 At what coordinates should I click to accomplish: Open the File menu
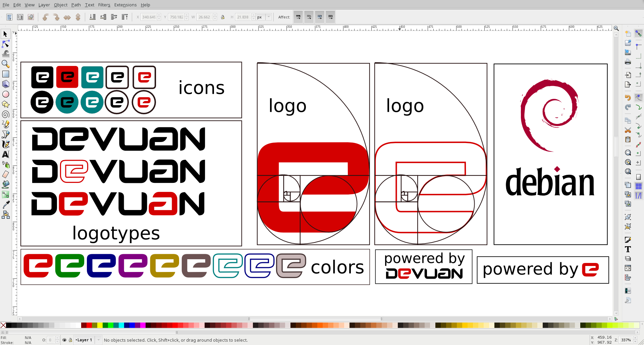[x=6, y=5]
